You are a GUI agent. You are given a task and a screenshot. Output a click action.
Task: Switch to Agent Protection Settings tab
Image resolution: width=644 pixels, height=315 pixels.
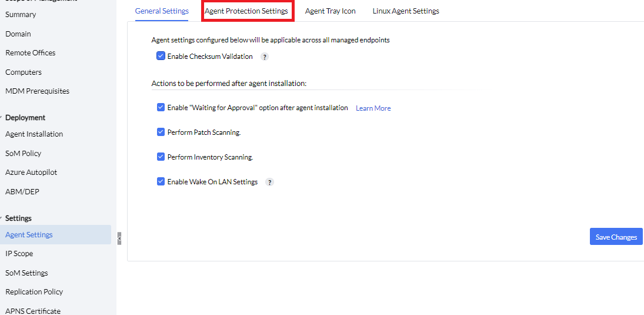point(246,11)
